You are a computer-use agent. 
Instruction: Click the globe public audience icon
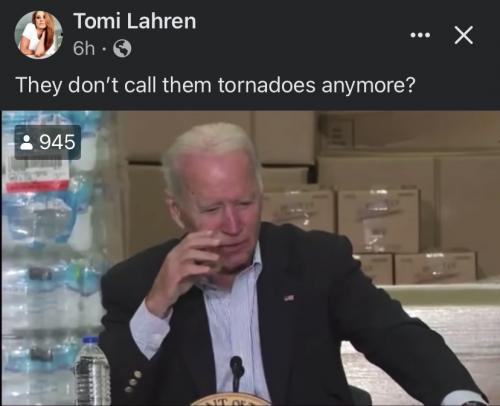click(122, 49)
